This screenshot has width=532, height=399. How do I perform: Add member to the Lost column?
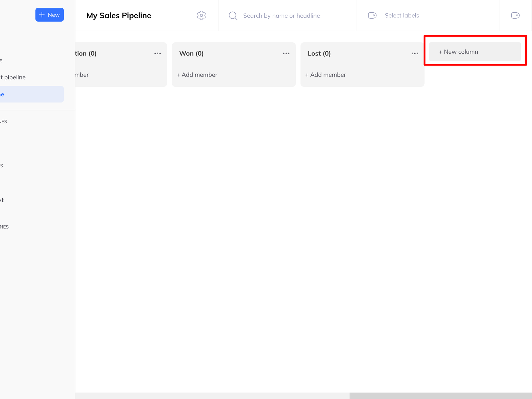(326, 75)
